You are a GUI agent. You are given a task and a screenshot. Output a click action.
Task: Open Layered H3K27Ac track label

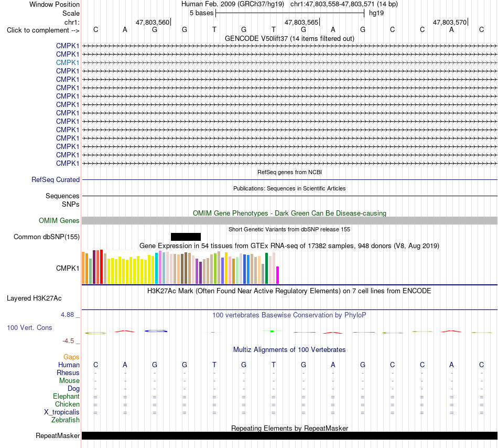click(34, 298)
